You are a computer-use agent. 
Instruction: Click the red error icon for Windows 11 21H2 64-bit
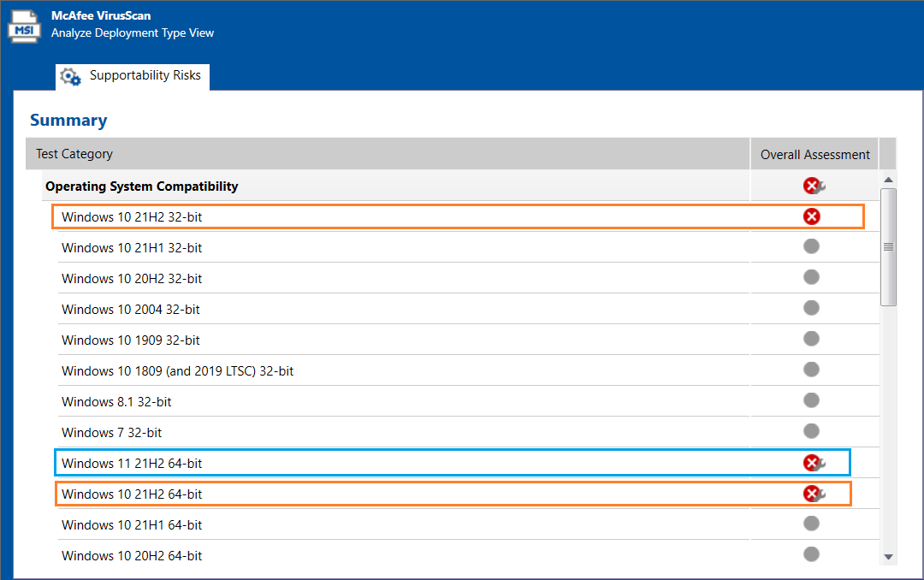(x=811, y=463)
